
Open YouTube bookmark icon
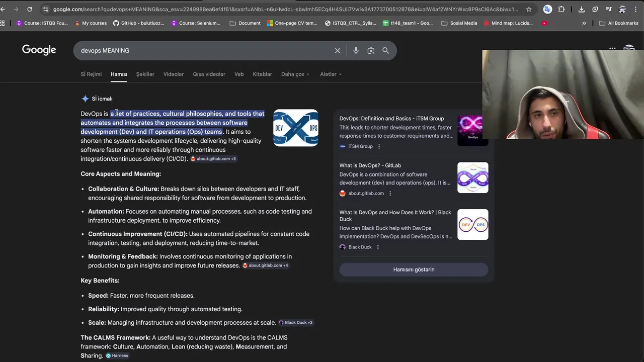tap(544, 23)
